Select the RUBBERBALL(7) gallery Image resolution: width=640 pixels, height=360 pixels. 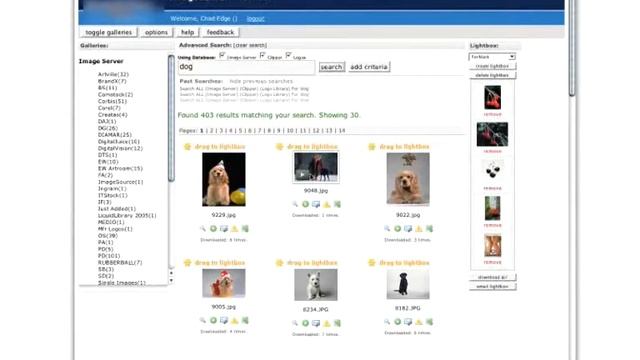click(120, 262)
